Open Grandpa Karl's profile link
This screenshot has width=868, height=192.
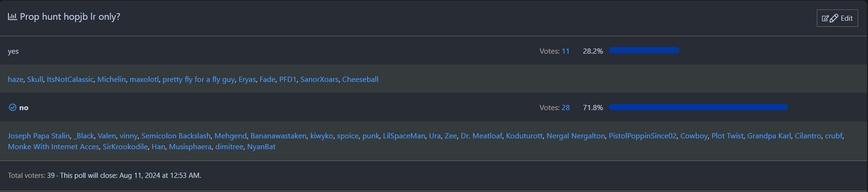coord(769,136)
